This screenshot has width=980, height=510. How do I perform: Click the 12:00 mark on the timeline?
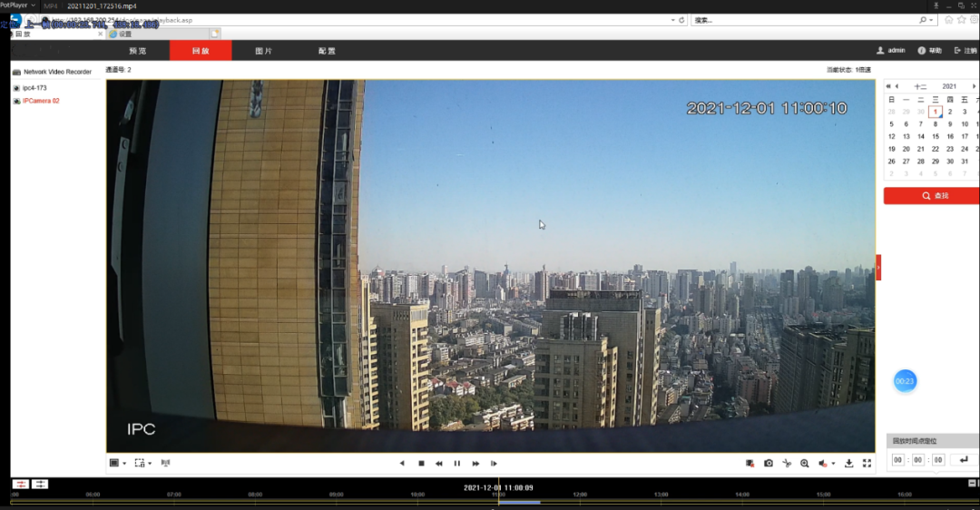tap(580, 495)
